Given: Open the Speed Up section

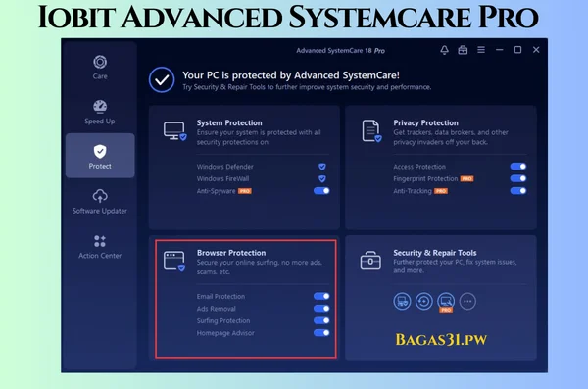Looking at the screenshot, I should (x=100, y=112).
